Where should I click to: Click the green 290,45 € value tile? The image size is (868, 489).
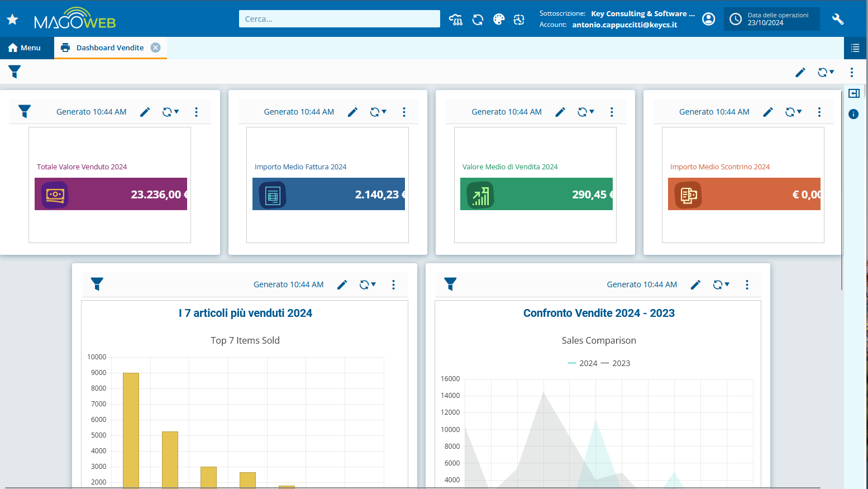point(536,194)
